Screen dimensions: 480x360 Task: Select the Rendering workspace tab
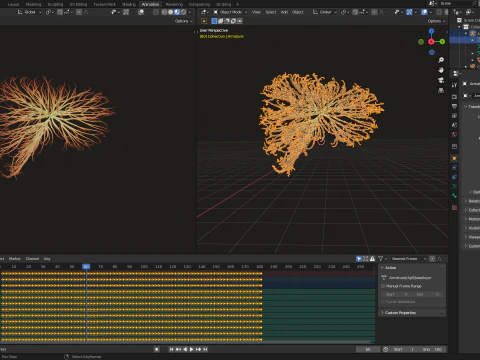pyautogui.click(x=174, y=4)
